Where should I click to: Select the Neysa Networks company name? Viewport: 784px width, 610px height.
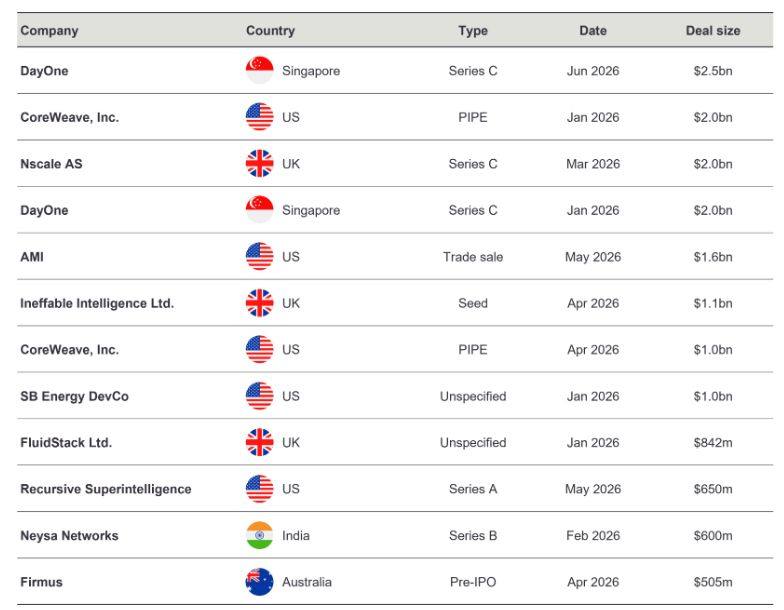click(x=69, y=536)
